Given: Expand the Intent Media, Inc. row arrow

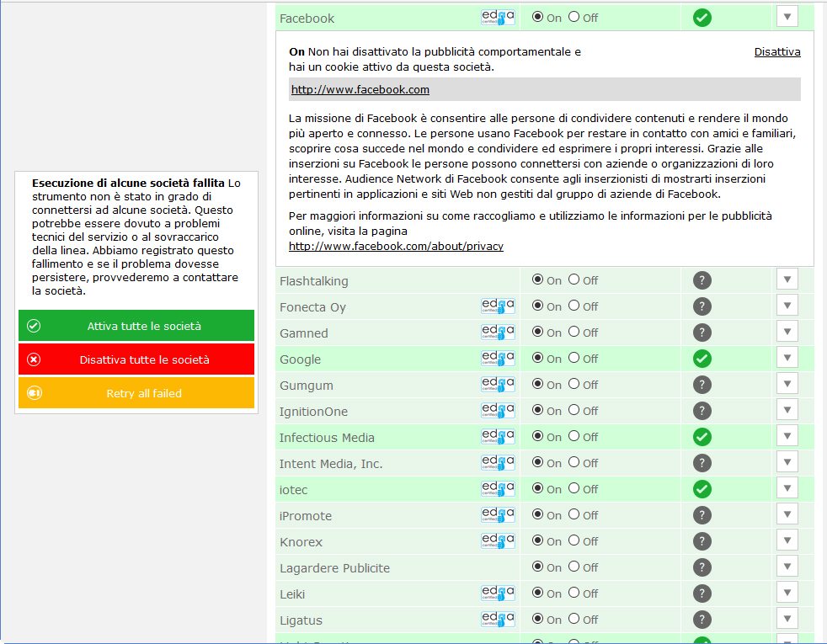Looking at the screenshot, I should [787, 463].
